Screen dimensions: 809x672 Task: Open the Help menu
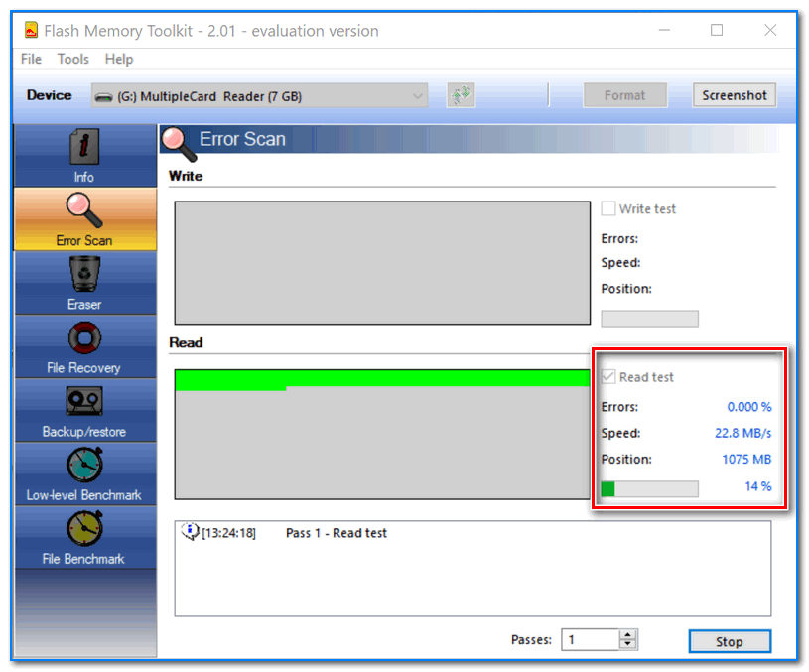[119, 59]
